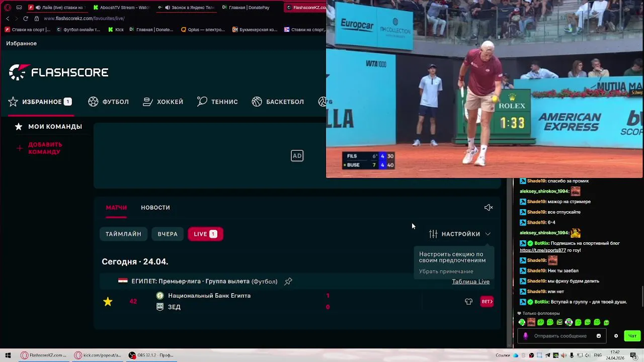Screen dimensions: 644x362
Task: Click the AD placeholder badge
Action: point(297,156)
